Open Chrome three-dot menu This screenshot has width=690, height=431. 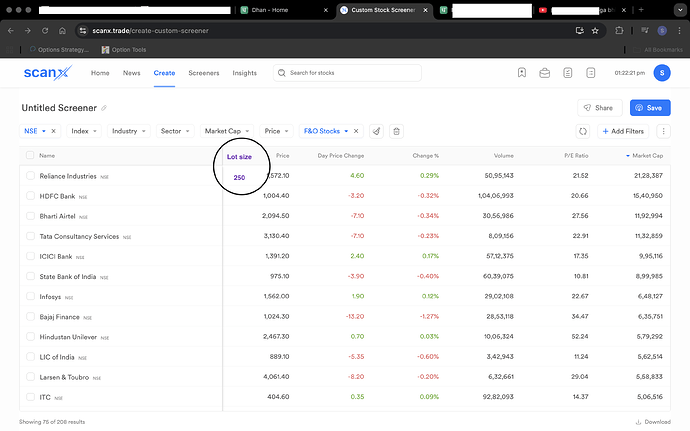pyautogui.click(x=679, y=30)
